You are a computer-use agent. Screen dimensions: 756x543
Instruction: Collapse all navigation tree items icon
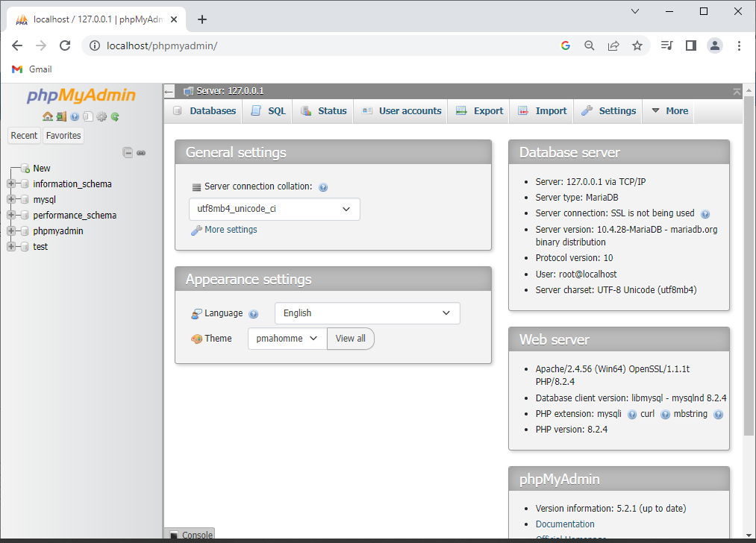click(128, 153)
